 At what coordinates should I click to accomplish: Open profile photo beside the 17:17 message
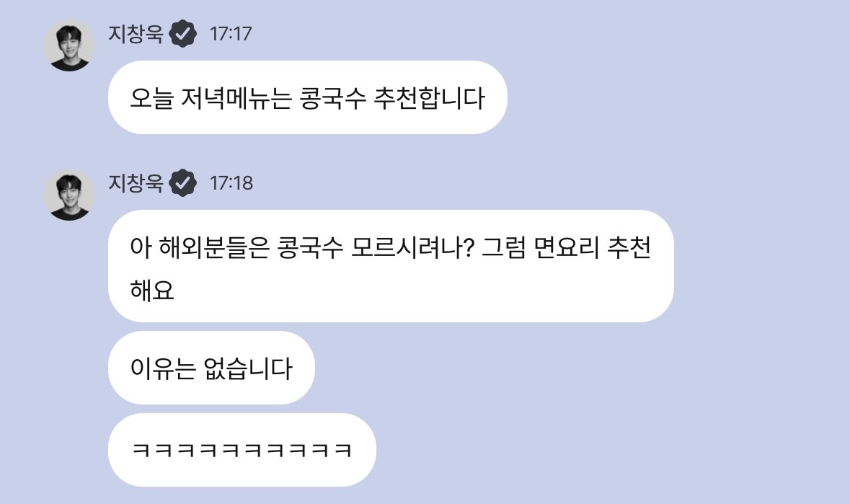click(x=69, y=45)
